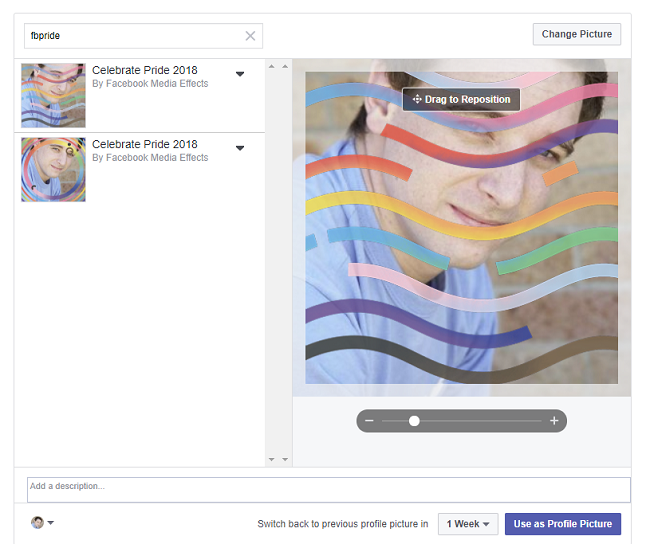This screenshot has width=650, height=544.
Task: Select the circular Celebrate Pride 2018 frame thumbnail
Action: (53, 170)
